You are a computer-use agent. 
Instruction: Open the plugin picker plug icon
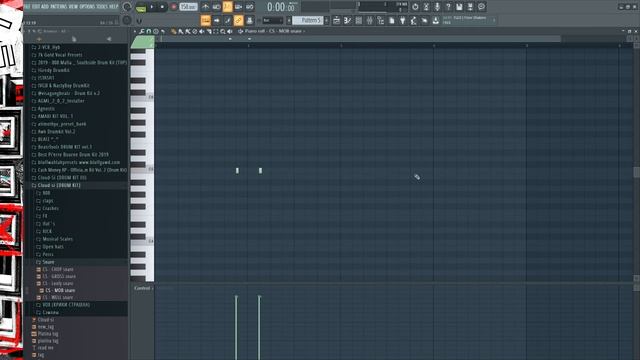pos(402,20)
